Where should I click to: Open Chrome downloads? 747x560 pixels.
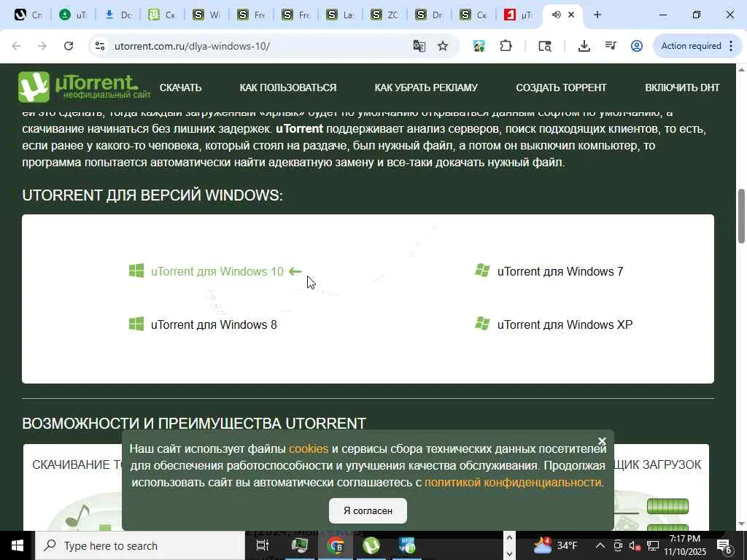pos(584,46)
